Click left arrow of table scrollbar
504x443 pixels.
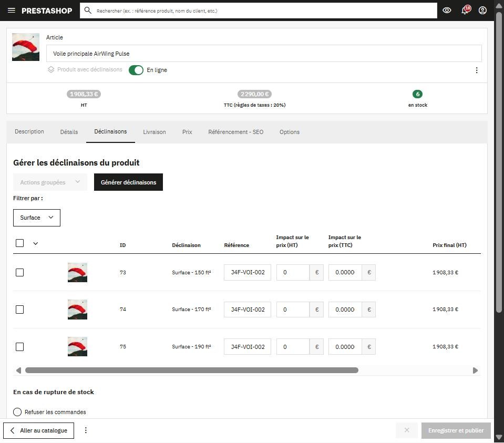[x=18, y=370]
